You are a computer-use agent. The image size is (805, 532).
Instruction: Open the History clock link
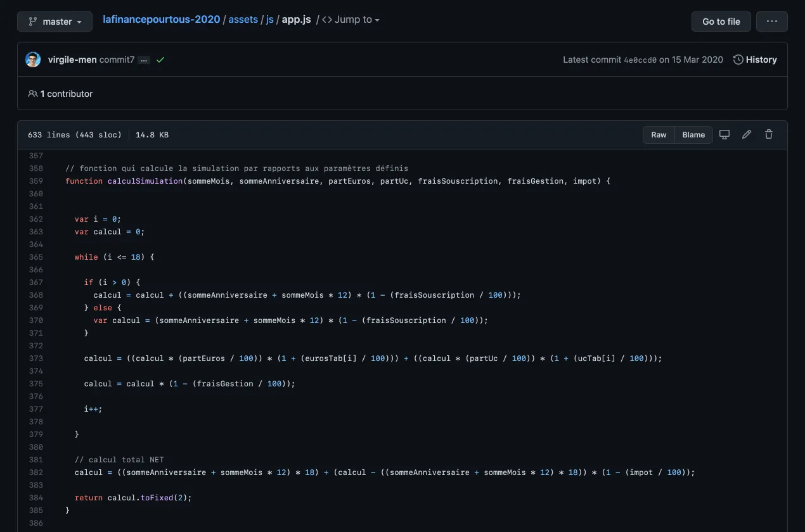pyautogui.click(x=755, y=60)
